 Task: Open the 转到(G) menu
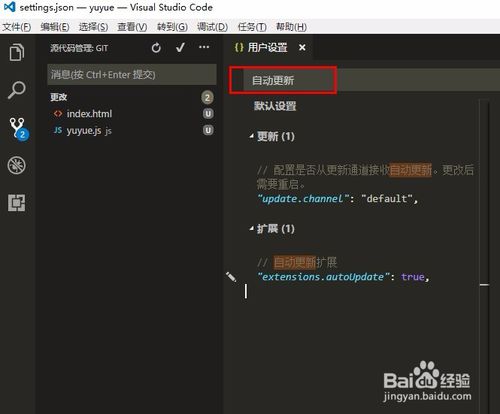point(172,27)
